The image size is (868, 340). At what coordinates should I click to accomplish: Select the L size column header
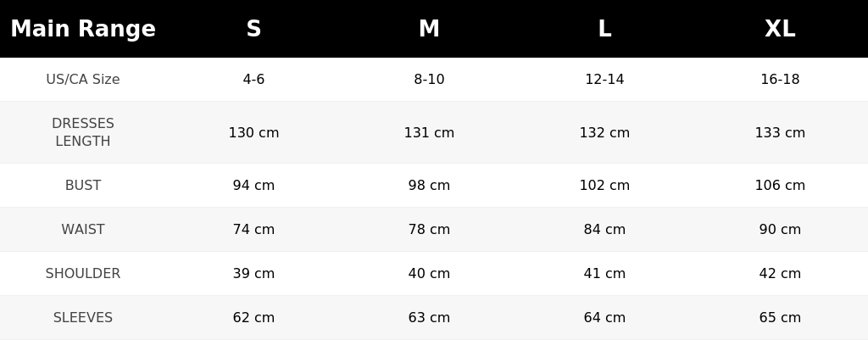point(604,29)
